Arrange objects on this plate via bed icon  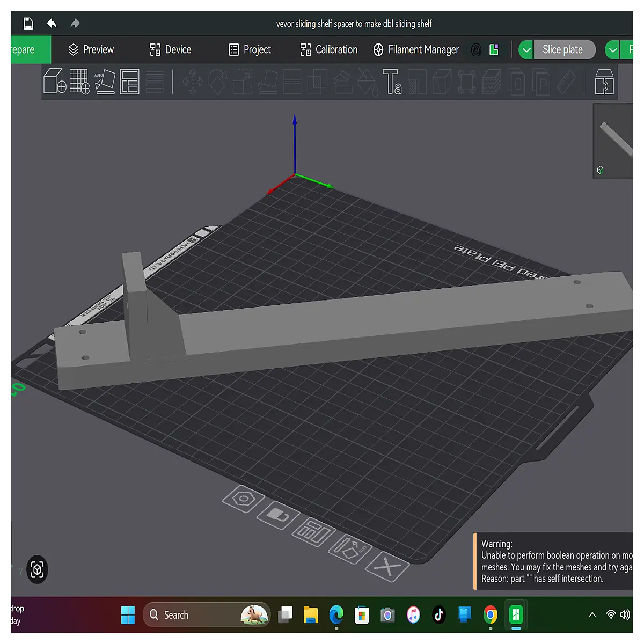pyautogui.click(x=313, y=532)
